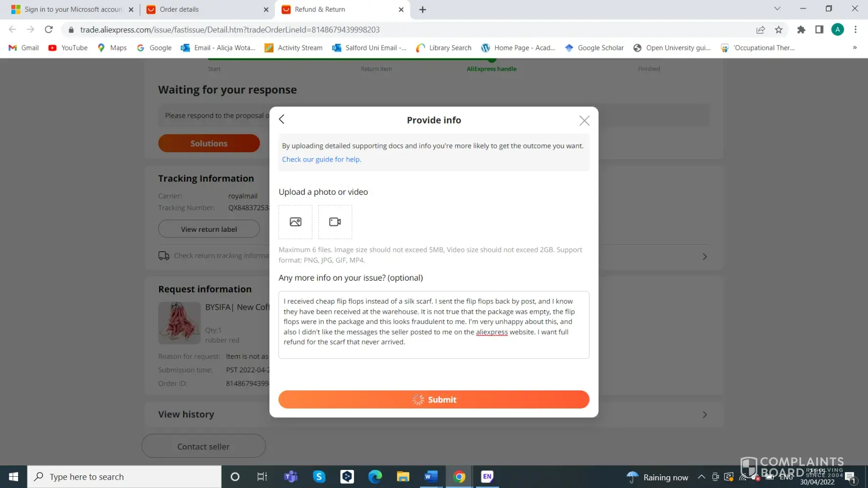Bookmark this page with the star icon
868x488 pixels.
point(779,30)
